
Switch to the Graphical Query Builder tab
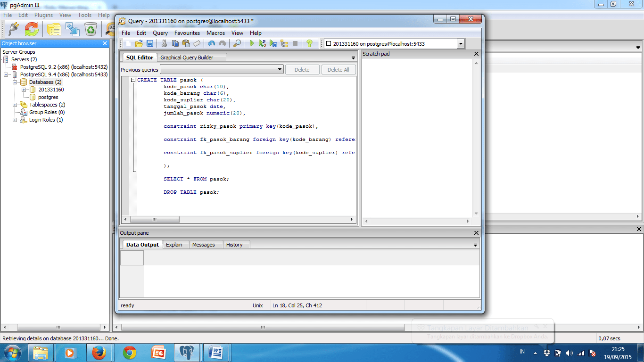[187, 58]
